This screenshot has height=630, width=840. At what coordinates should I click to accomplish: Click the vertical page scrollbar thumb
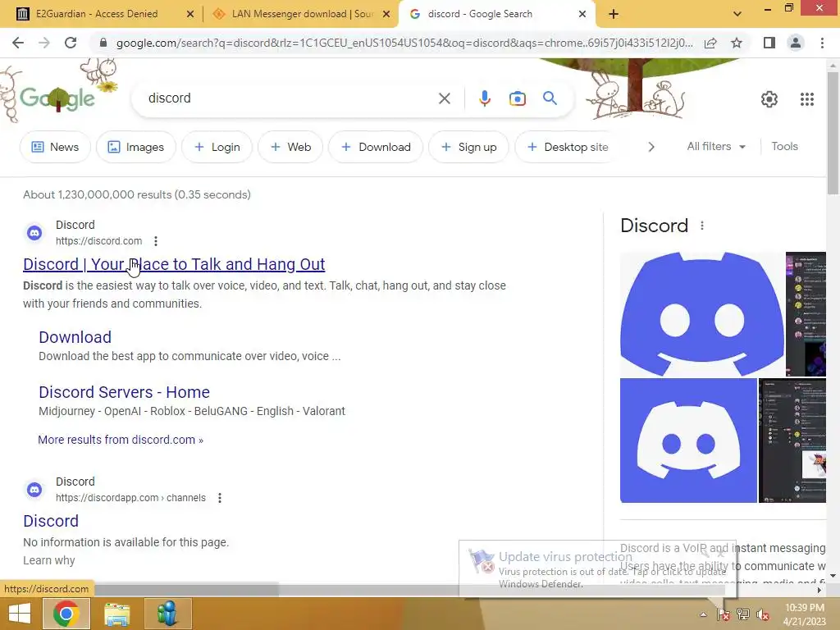pos(833,133)
